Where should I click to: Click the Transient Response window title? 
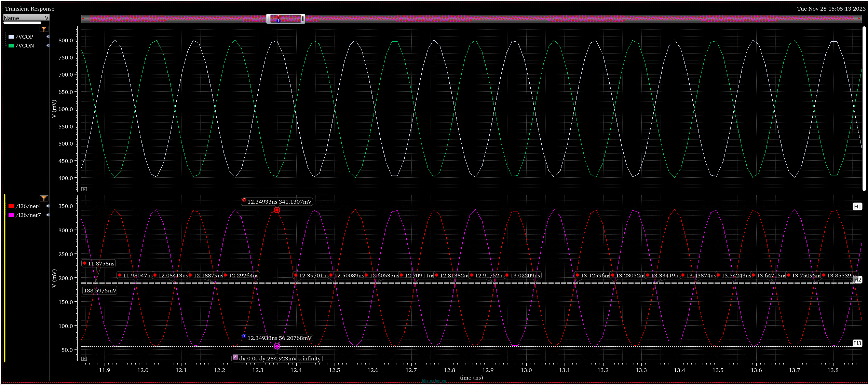click(30, 9)
